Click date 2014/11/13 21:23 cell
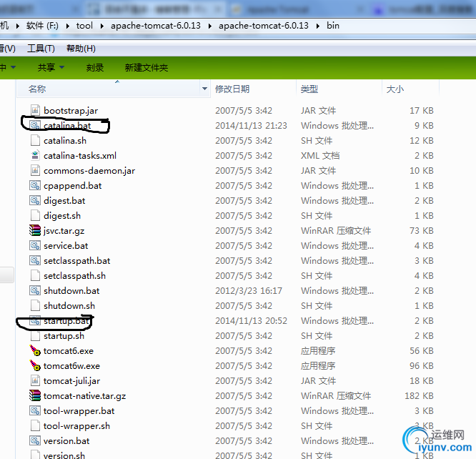 click(x=251, y=125)
